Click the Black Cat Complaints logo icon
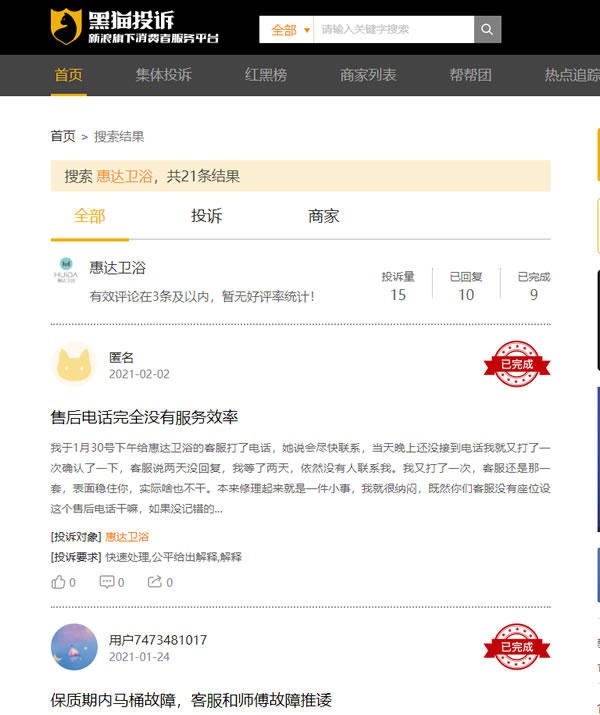The image size is (600, 715). pos(67,27)
